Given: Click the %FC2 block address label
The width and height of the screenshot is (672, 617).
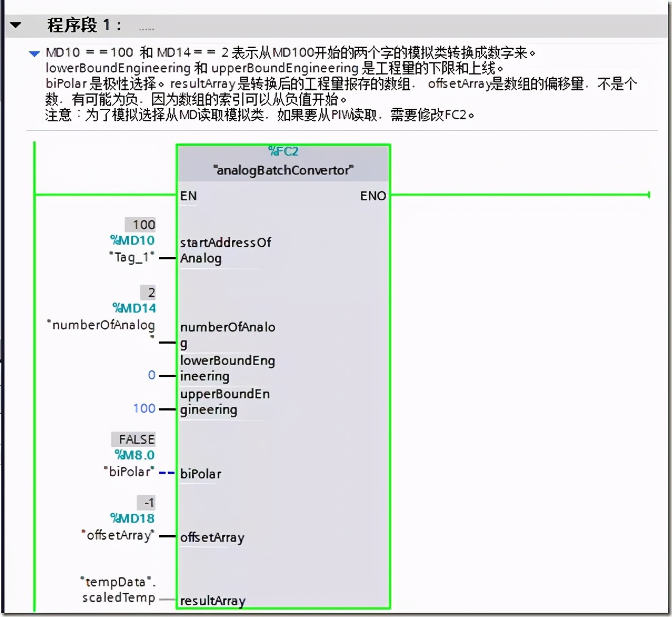Looking at the screenshot, I should (283, 151).
